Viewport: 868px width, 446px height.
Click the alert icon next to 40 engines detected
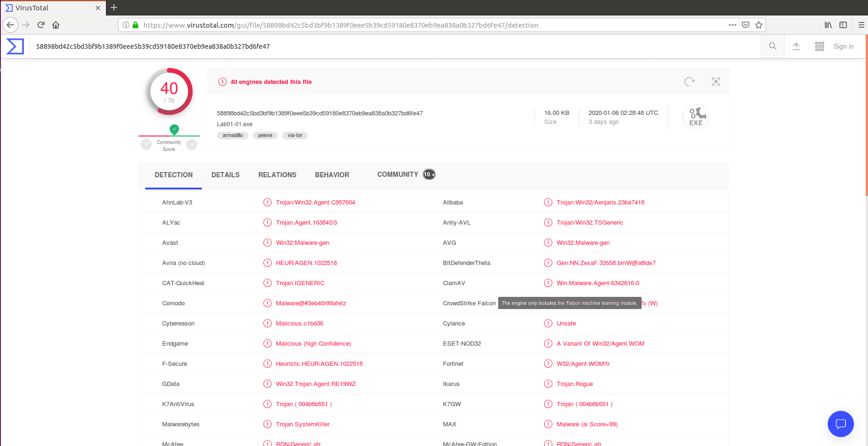click(x=223, y=82)
